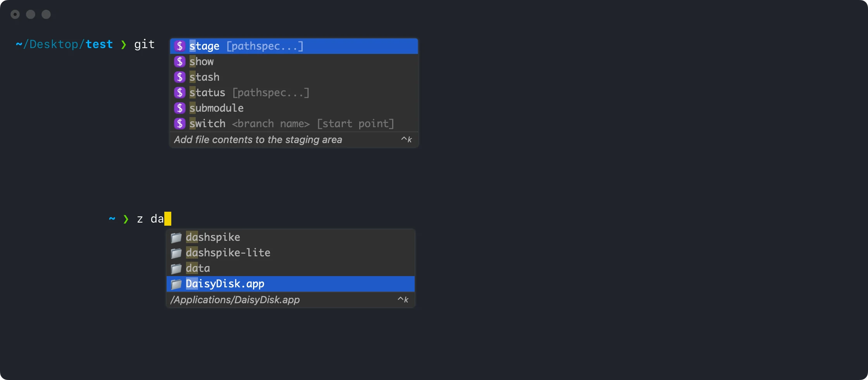868x380 pixels.
Task: Click the purple dollar icon beside switch
Action: (179, 124)
